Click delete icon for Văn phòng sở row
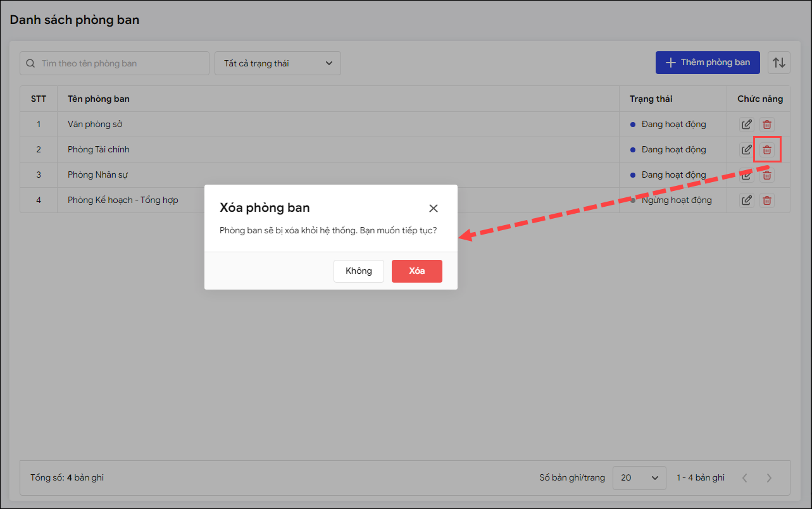Viewport: 812px width, 509px height. click(767, 125)
